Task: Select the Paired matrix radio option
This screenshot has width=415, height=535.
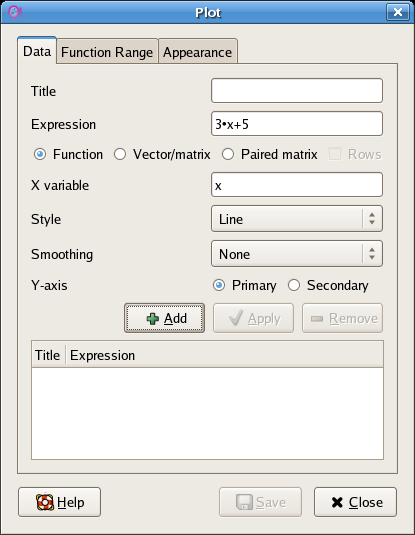Action: [x=228, y=154]
